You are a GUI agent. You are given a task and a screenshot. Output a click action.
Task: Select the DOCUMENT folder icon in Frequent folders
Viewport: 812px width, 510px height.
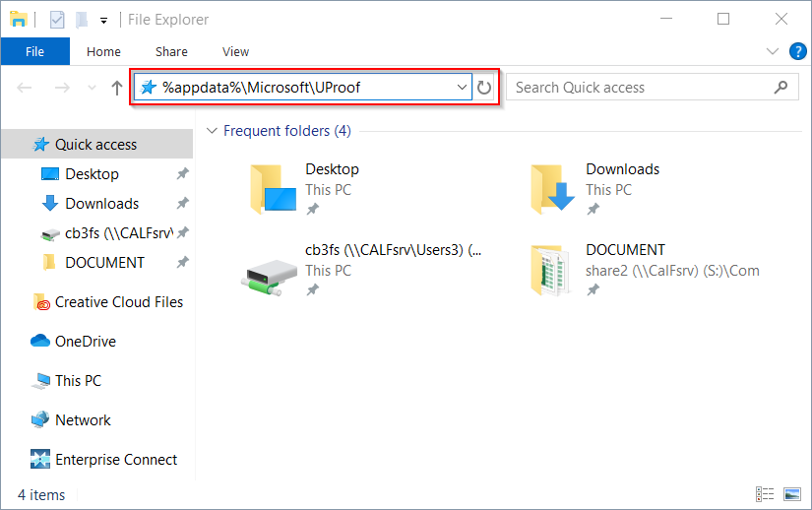552,271
